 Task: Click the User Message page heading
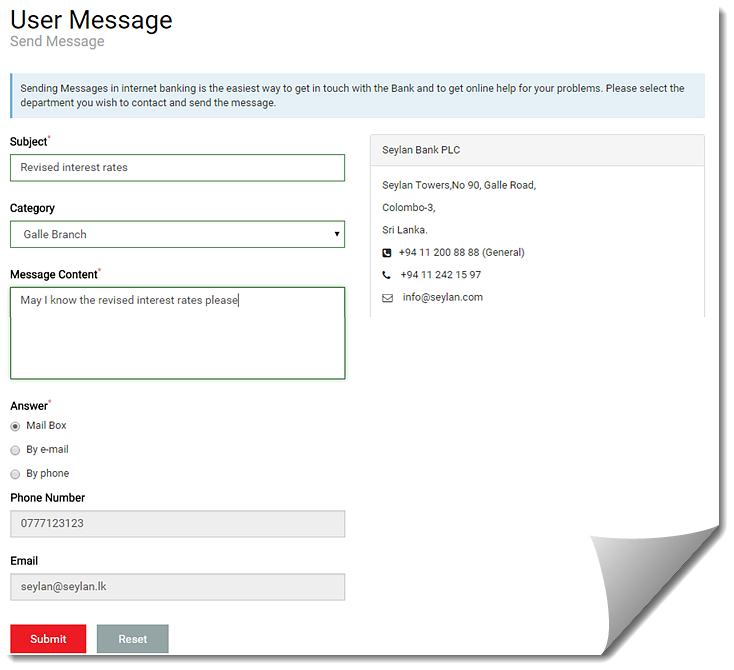[x=91, y=20]
